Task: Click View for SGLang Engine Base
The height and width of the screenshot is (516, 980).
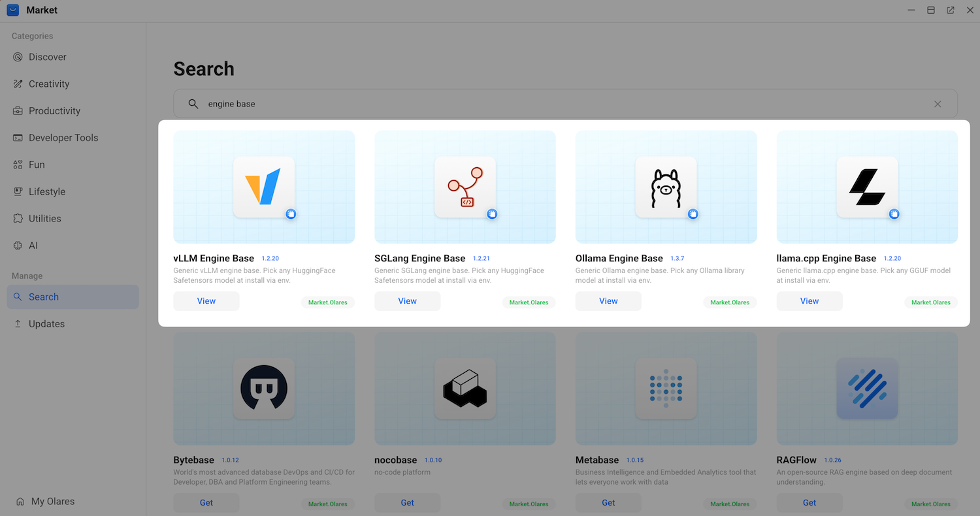Action: pyautogui.click(x=408, y=301)
